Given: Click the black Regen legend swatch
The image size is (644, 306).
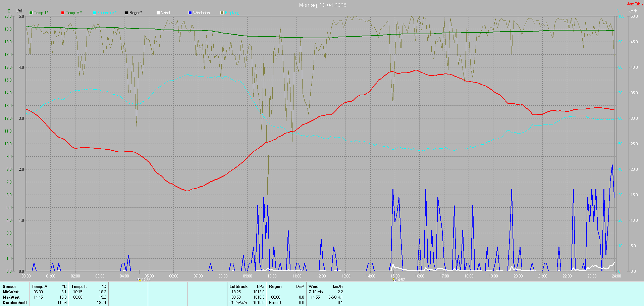Looking at the screenshot, I should [126, 13].
